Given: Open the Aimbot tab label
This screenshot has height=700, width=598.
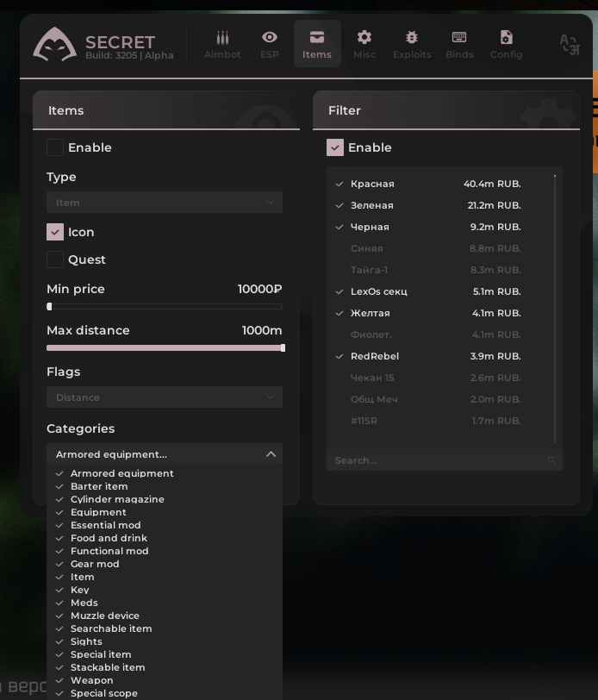Looking at the screenshot, I should [222, 54].
